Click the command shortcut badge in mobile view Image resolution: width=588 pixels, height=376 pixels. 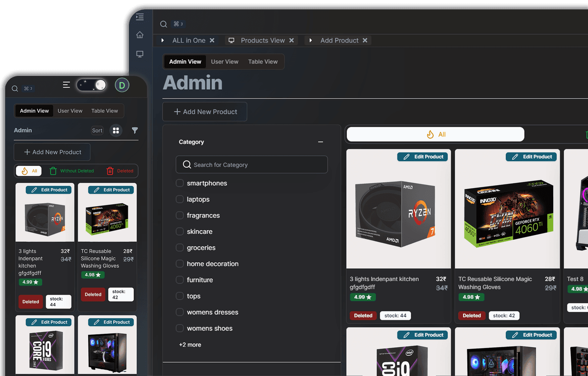28,89
